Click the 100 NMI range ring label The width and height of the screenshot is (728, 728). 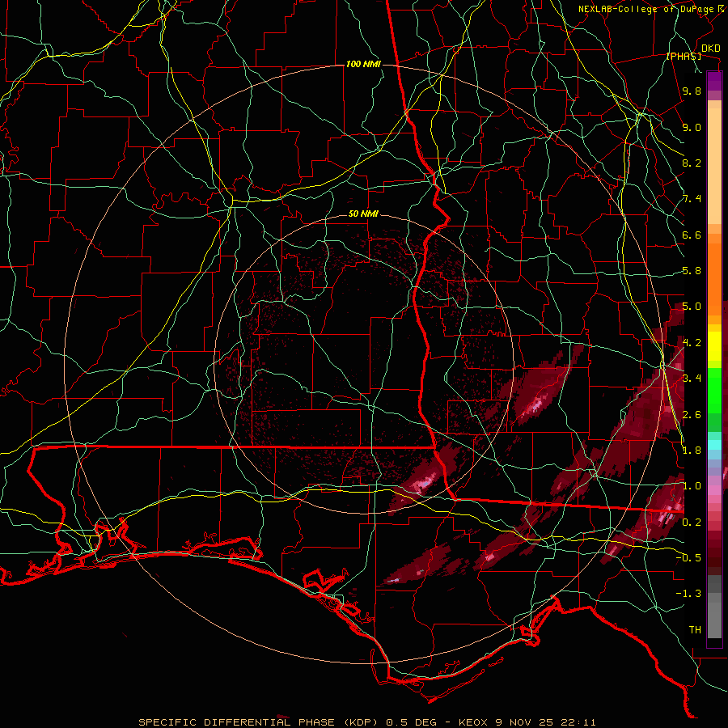363,64
